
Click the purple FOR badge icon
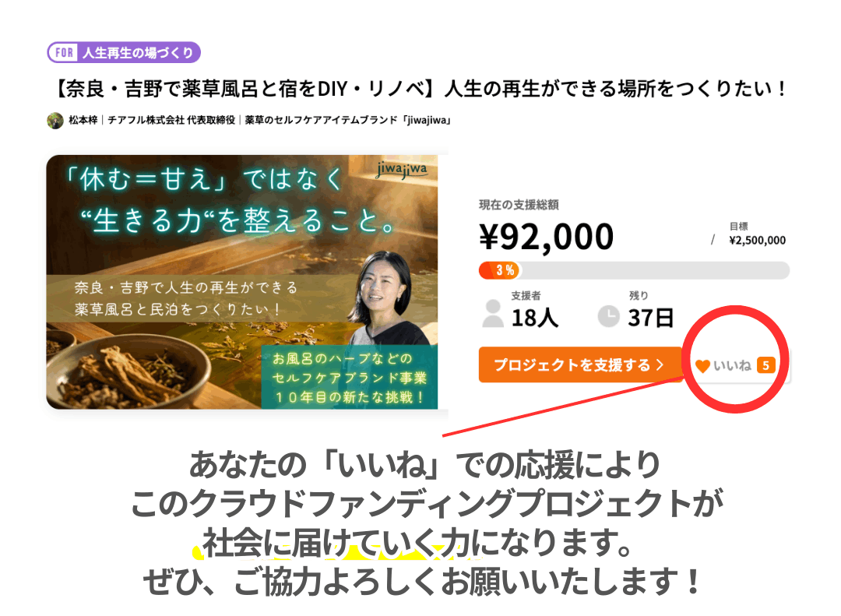[x=64, y=53]
